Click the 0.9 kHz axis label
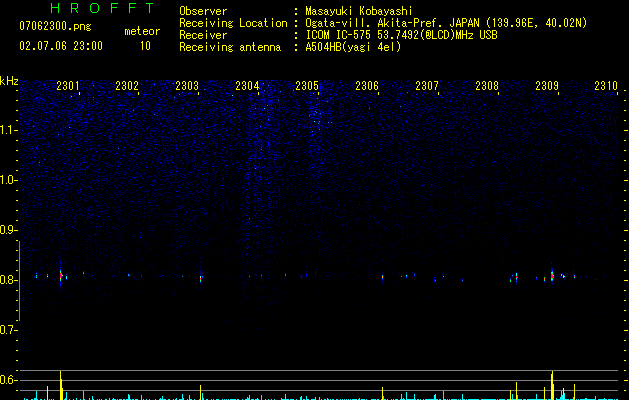 coord(9,230)
